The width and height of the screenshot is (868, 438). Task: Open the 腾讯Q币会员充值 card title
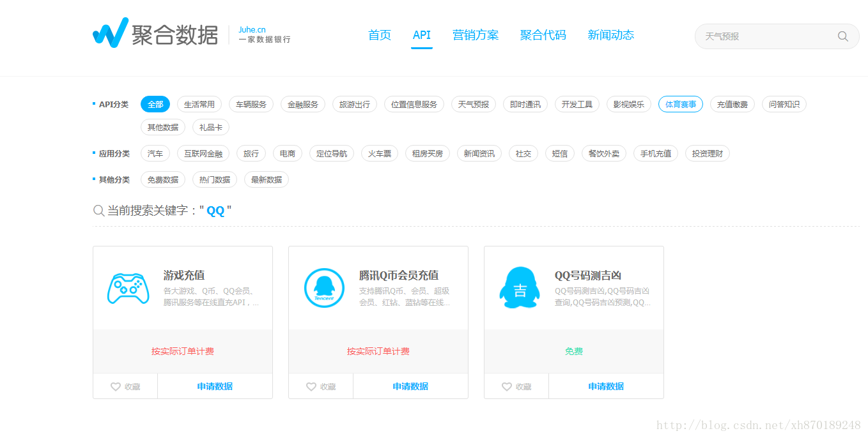pyautogui.click(x=399, y=275)
